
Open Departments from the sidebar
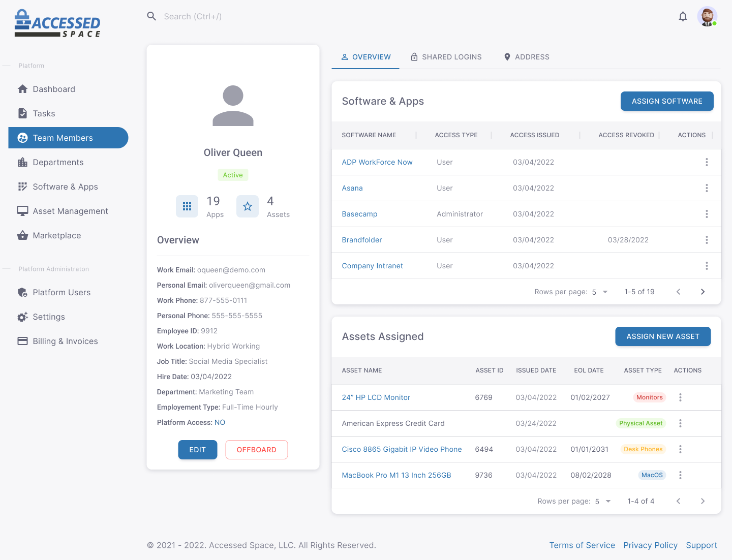(x=68, y=162)
